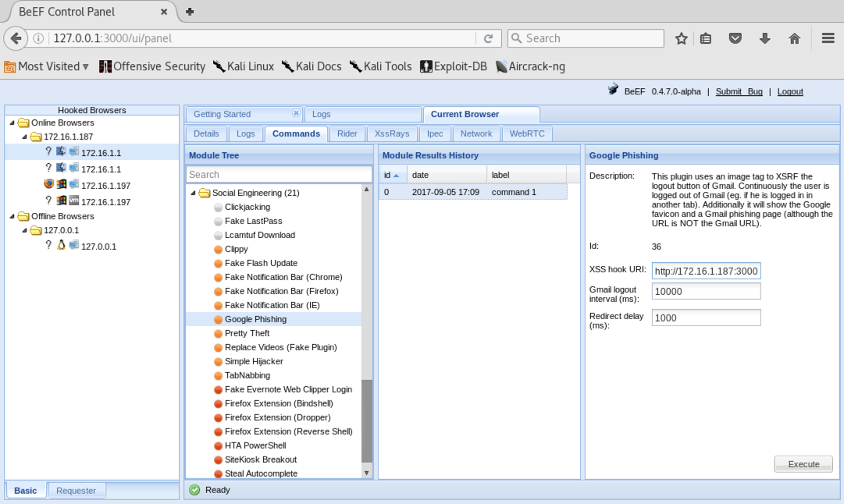Collapse the 127.0.0.1 folder
This screenshot has height=504, width=844.
[x=25, y=230]
